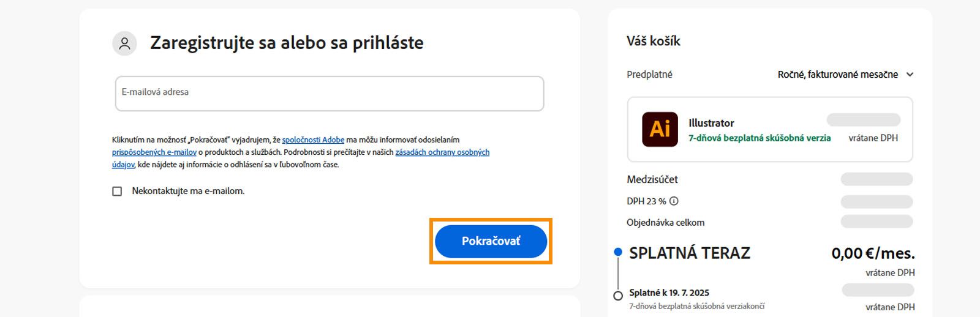
Task: Click the 'Medzisúčet' subtotal label
Action: (652, 179)
